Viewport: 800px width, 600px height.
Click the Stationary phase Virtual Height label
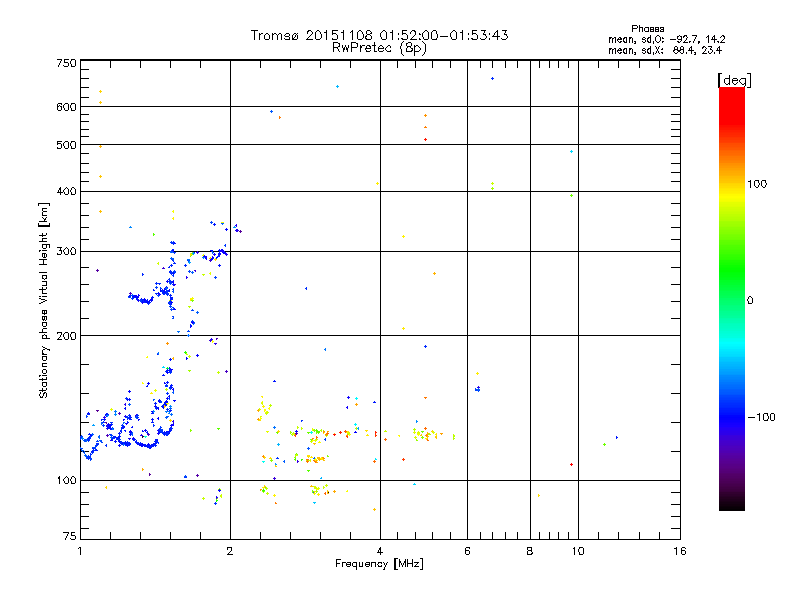pos(43,301)
